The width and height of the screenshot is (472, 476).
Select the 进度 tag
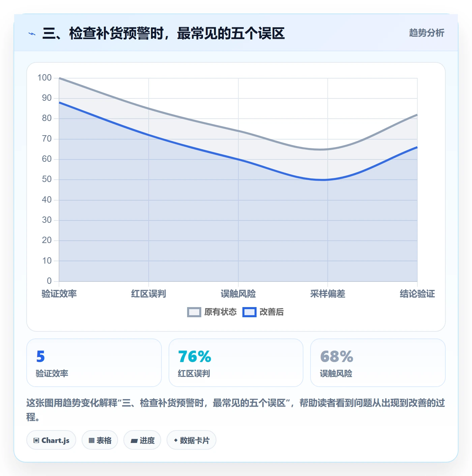pyautogui.click(x=142, y=440)
